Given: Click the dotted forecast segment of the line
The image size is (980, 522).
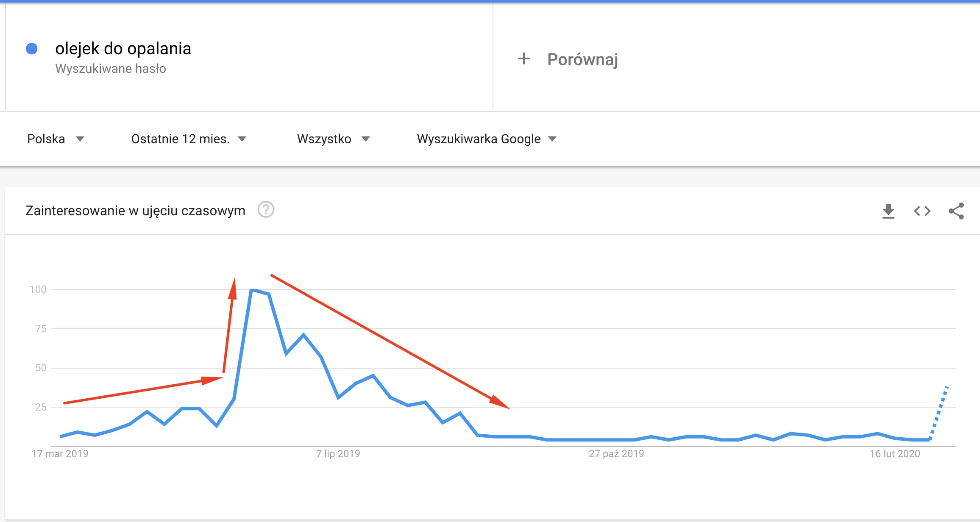Looking at the screenshot, I should 939,413.
